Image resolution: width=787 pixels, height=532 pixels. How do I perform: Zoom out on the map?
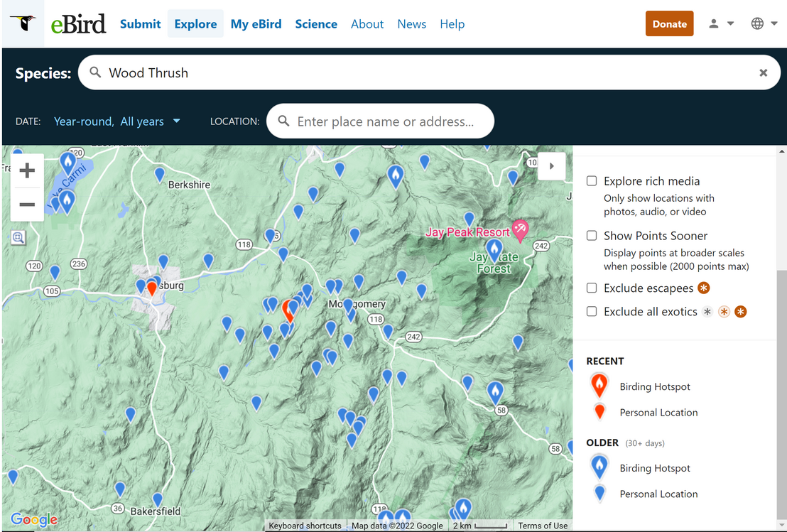(x=27, y=205)
